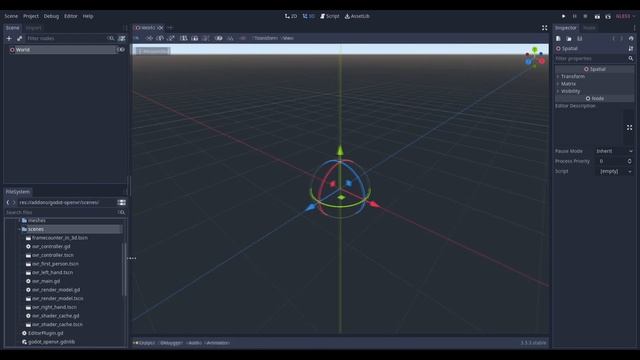Toggle FileSystem split view mode

[x=122, y=202]
